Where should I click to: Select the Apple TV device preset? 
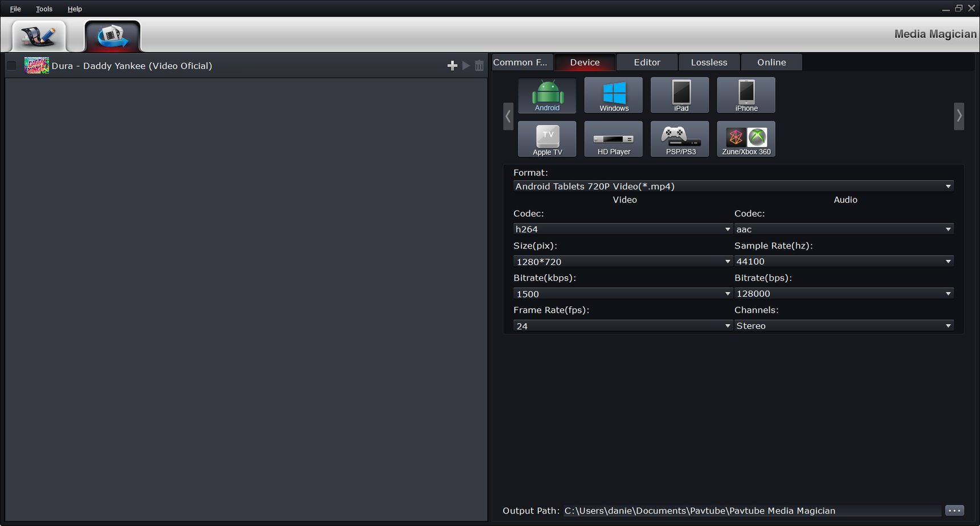547,139
